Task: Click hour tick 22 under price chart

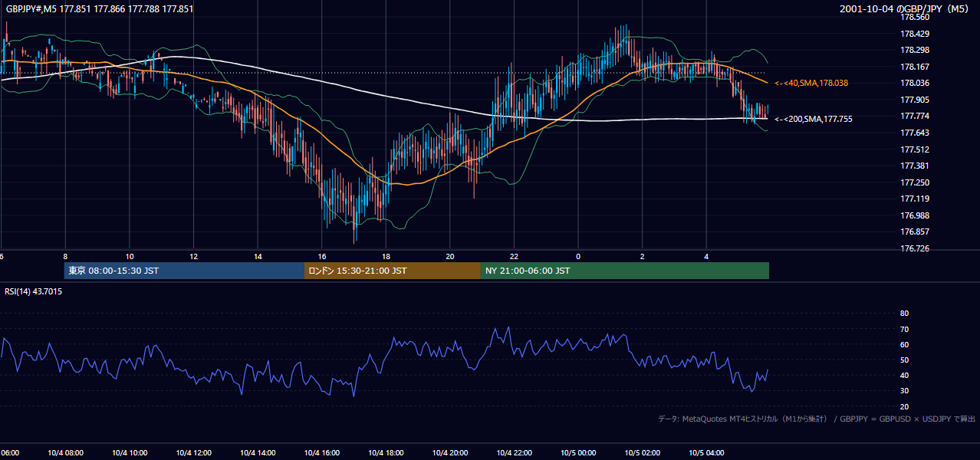Action: point(514,256)
